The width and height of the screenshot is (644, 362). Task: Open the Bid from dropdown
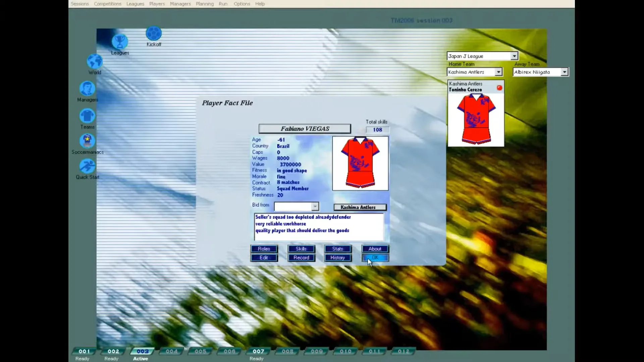click(x=315, y=206)
